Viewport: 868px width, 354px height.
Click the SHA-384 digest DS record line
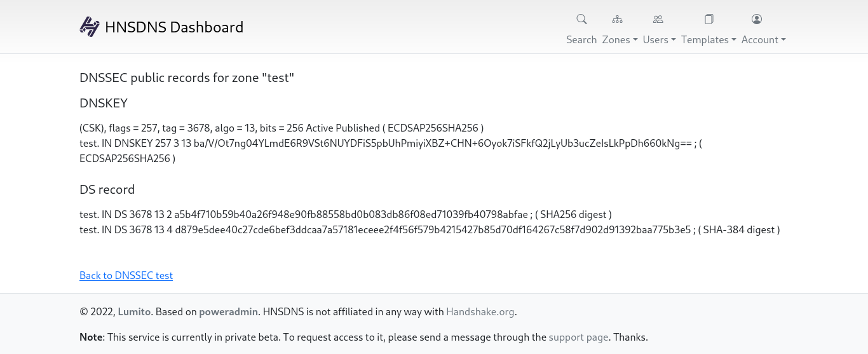[430, 229]
